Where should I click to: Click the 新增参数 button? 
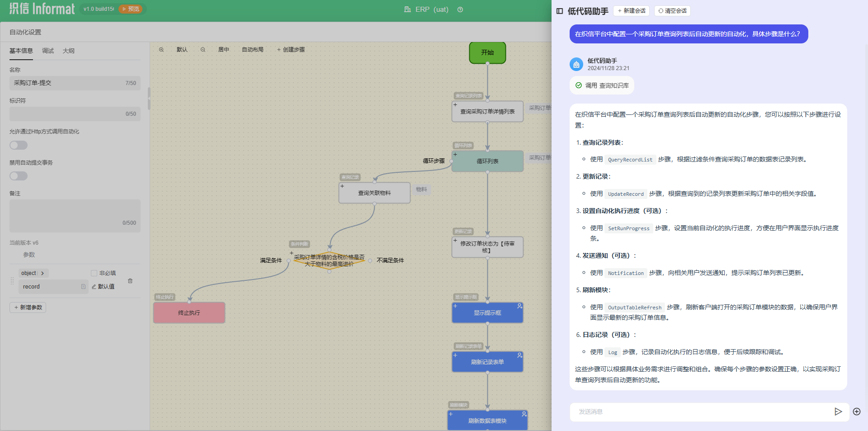[x=28, y=308]
